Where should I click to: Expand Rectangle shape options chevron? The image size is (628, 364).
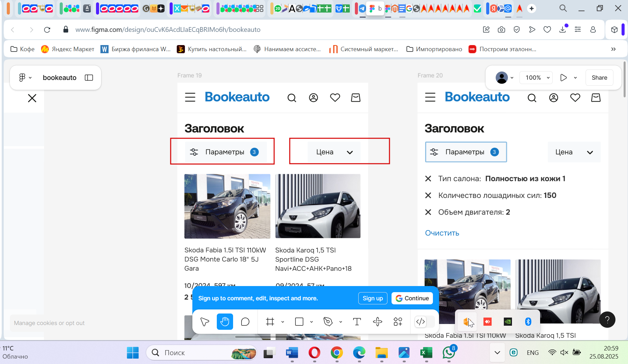pyautogui.click(x=311, y=322)
